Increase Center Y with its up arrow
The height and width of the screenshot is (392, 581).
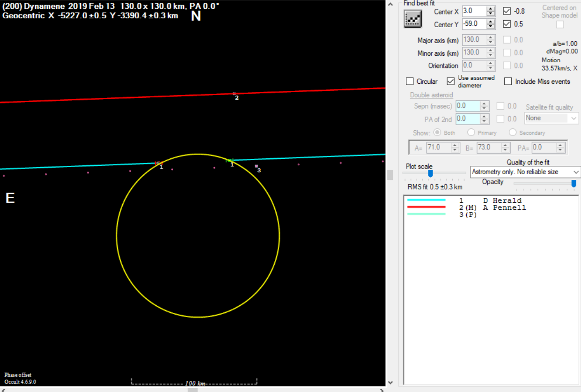pos(491,22)
